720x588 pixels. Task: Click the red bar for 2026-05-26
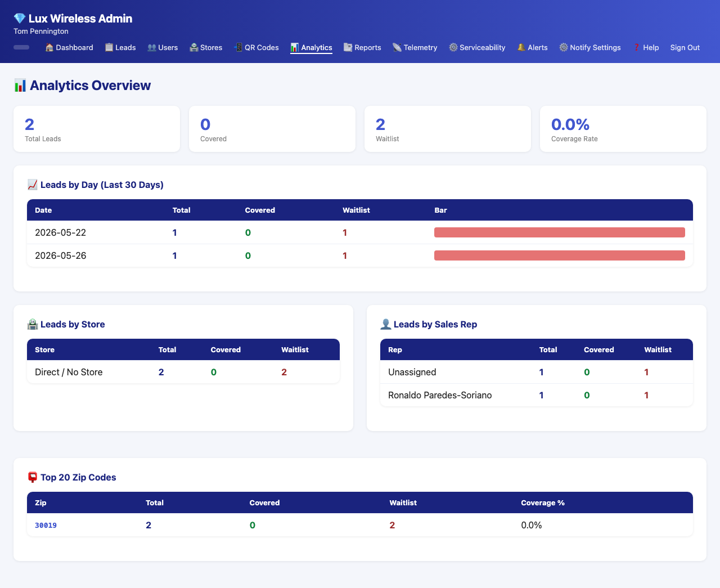[x=560, y=255]
